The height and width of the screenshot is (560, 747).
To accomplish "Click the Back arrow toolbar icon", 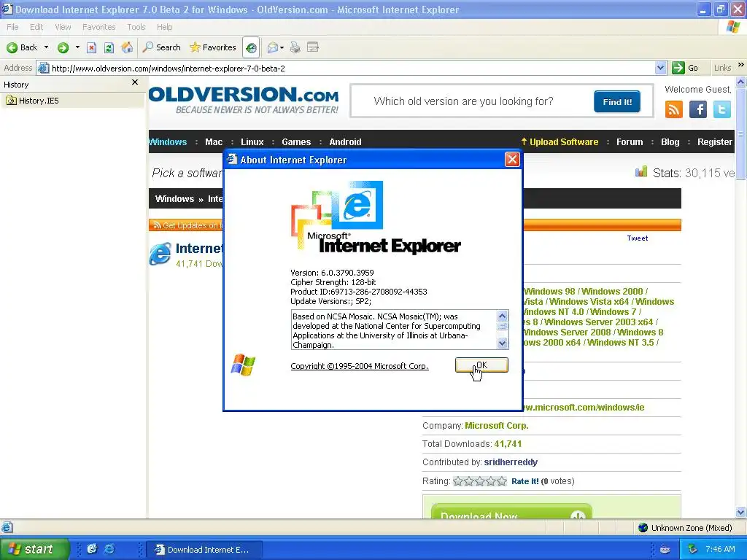I will click(12, 47).
